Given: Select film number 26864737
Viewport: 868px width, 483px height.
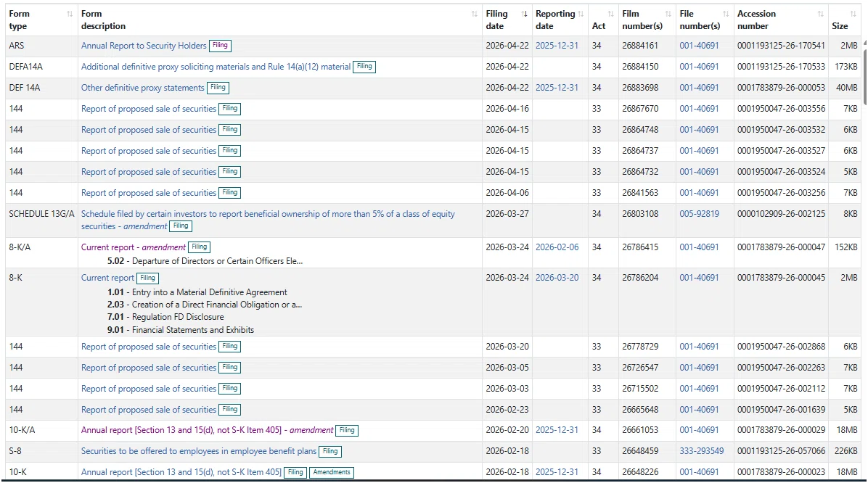Looking at the screenshot, I should (x=640, y=151).
